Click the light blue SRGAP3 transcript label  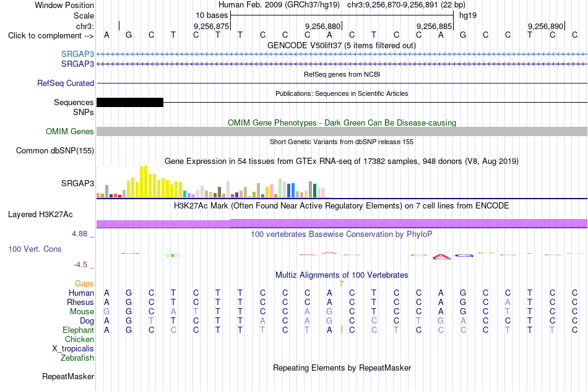pyautogui.click(x=77, y=54)
